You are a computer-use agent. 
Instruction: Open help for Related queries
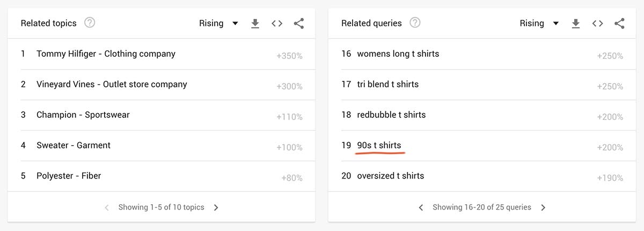[x=415, y=23]
